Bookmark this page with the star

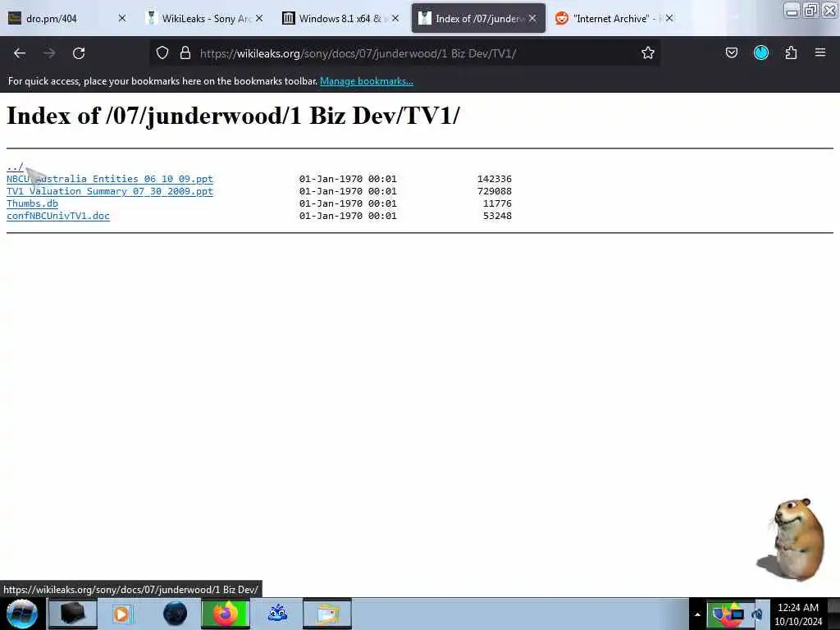click(648, 52)
